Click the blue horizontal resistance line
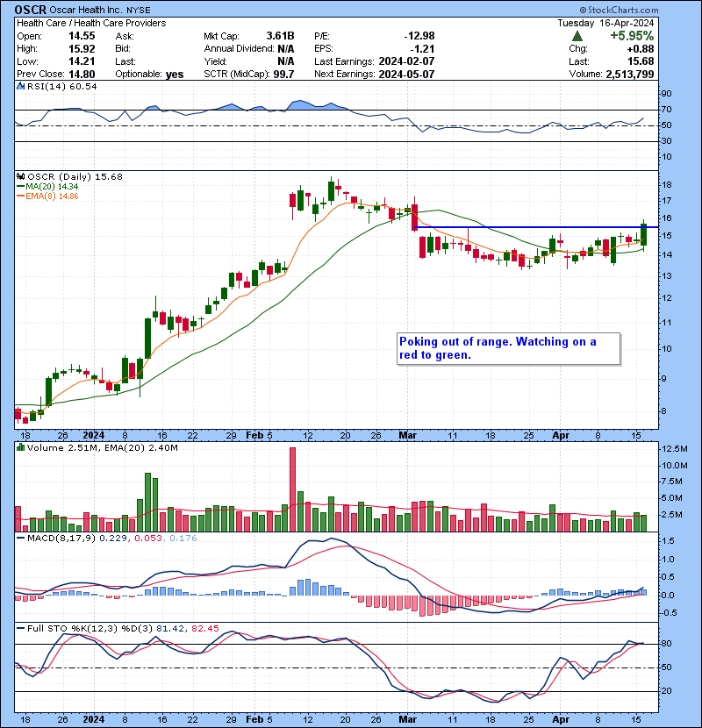 [526, 227]
